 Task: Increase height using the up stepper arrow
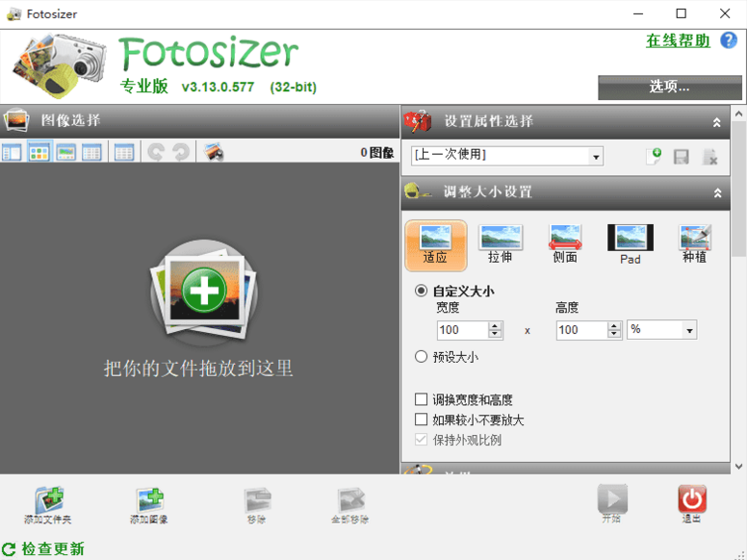[x=614, y=326]
